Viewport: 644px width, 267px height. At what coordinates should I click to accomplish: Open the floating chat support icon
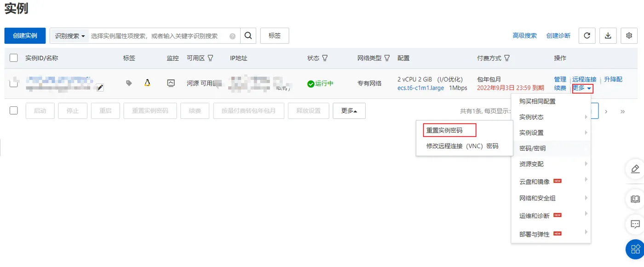pos(635,225)
